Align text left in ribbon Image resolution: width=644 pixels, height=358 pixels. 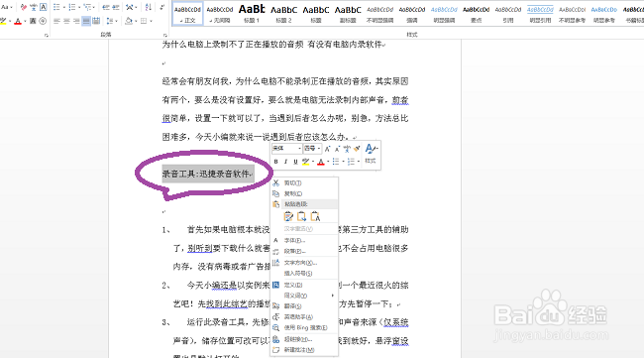[56, 21]
